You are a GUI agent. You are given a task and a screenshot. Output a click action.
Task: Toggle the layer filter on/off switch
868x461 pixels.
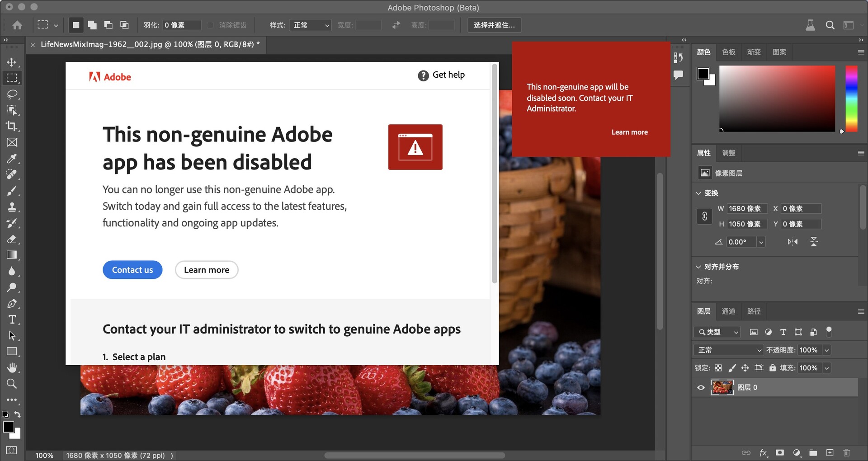829,332
